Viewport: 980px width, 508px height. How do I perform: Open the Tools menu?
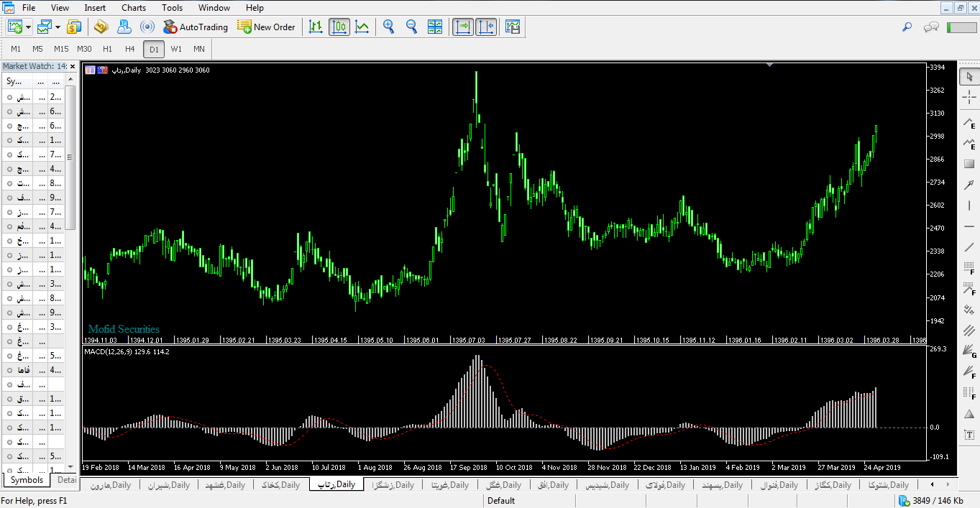tap(172, 8)
